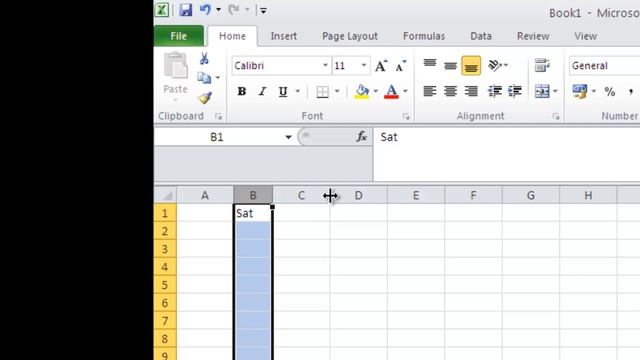This screenshot has height=360, width=640.
Task: Click the Excel application icon
Action: point(162,10)
